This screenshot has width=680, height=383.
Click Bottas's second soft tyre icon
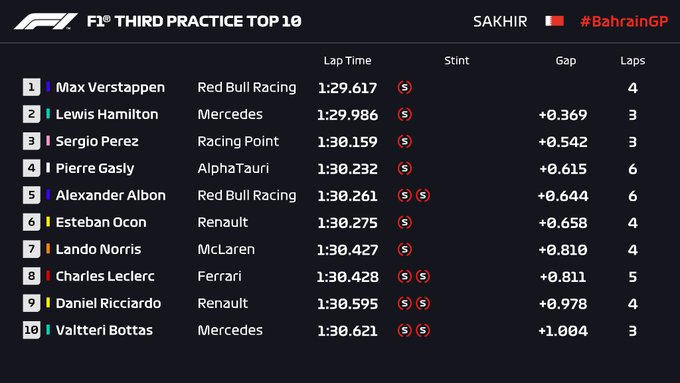click(423, 331)
